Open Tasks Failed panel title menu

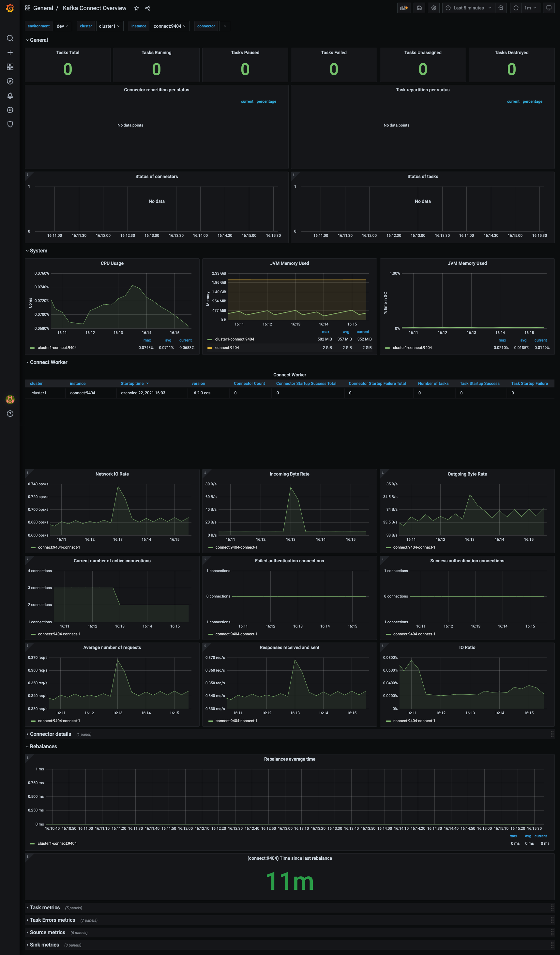coord(334,53)
